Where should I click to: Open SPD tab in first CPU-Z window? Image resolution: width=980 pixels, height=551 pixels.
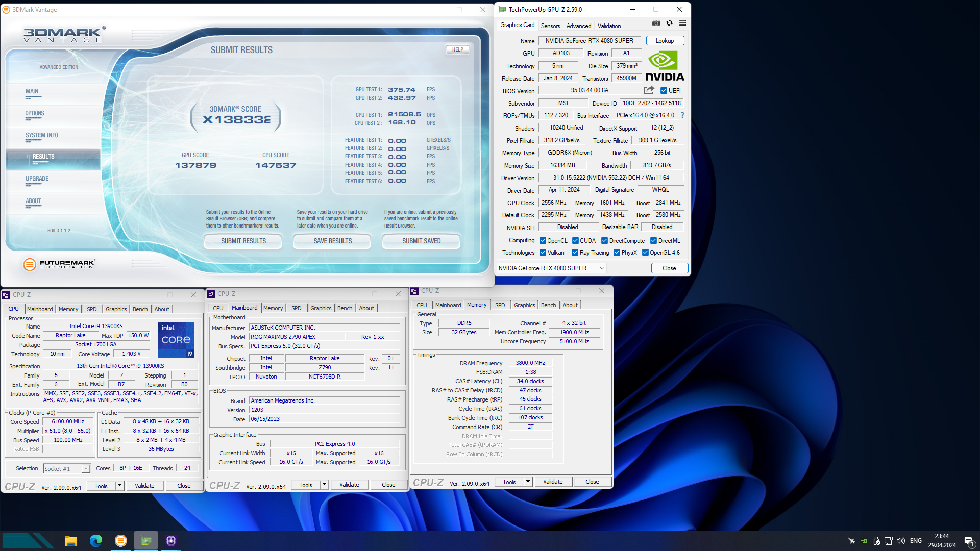92,309
